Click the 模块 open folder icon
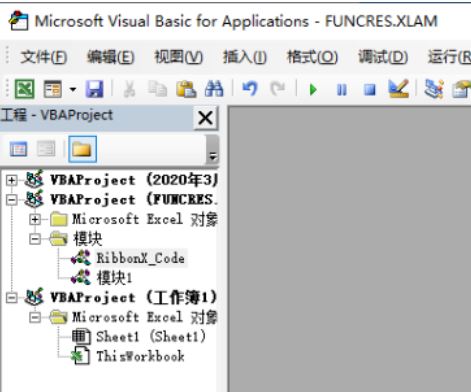 (x=59, y=239)
